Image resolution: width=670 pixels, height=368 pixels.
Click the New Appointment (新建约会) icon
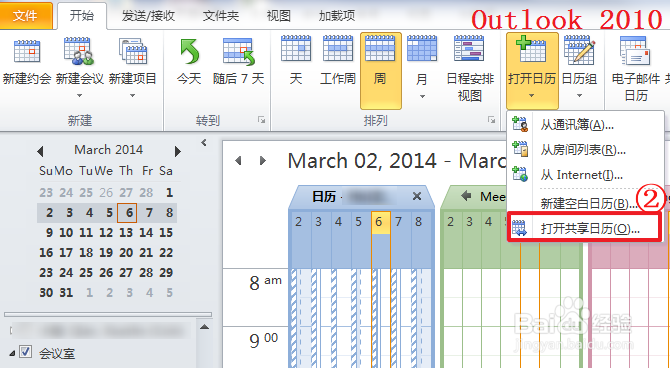pos(26,51)
